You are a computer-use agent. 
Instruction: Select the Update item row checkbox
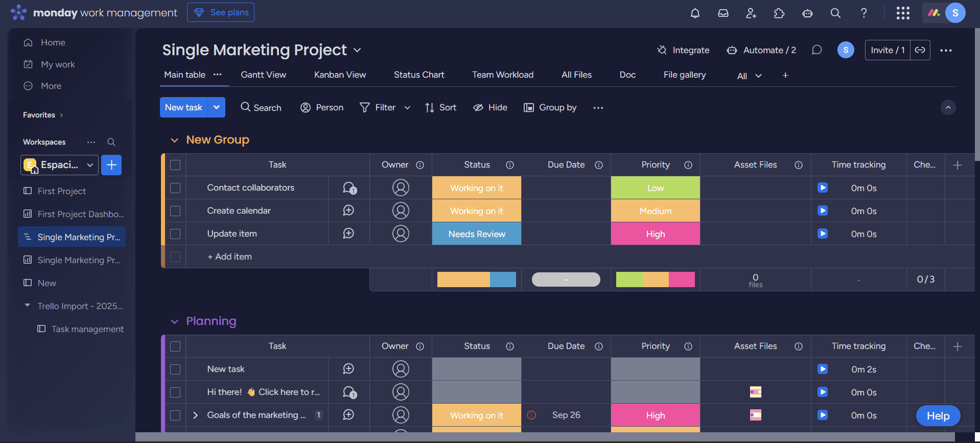tap(175, 234)
